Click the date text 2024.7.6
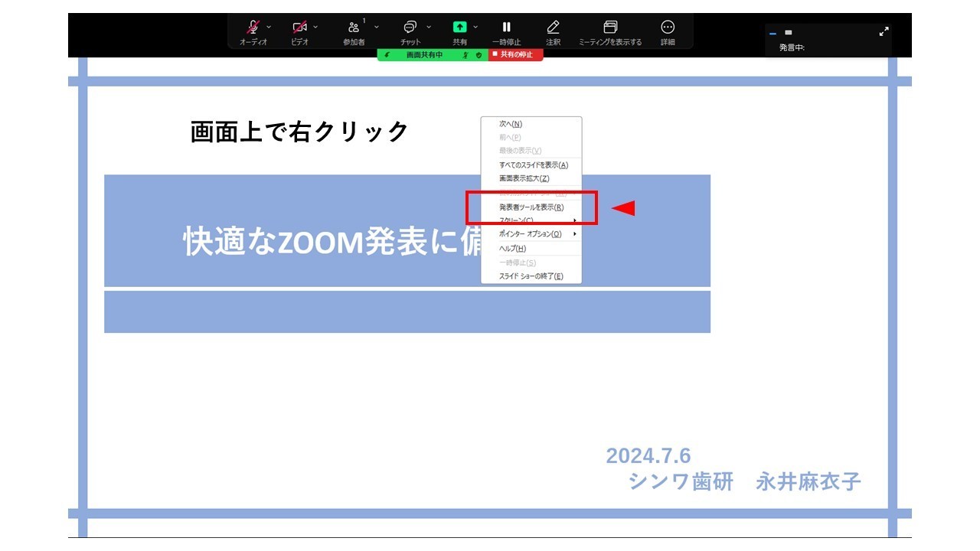980x551 pixels. [648, 456]
